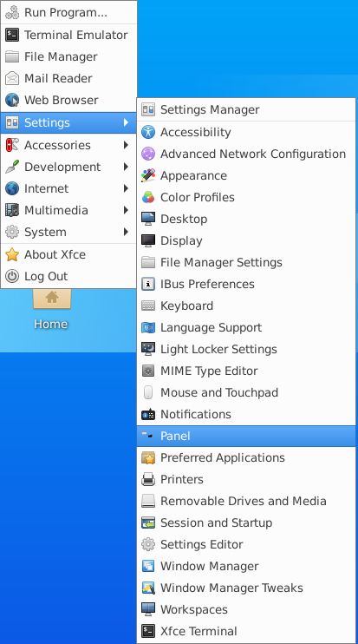Click the Appearance paintbrush icon

coord(148,176)
